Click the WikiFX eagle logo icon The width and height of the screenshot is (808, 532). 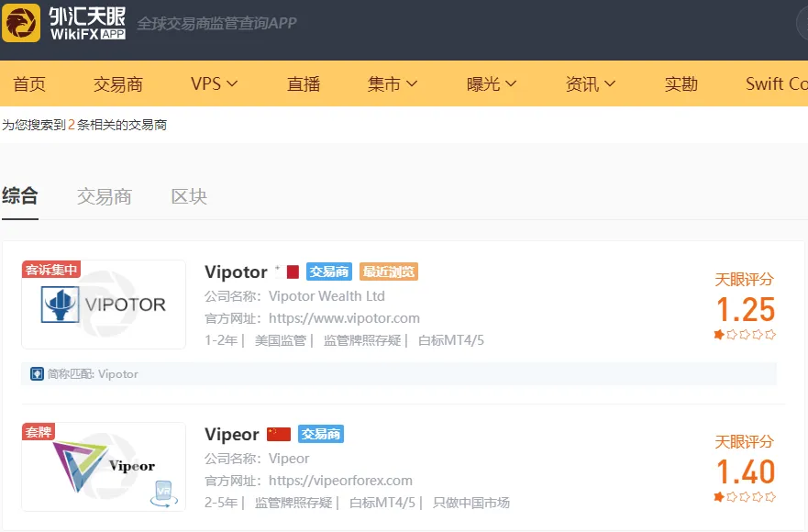(21, 23)
